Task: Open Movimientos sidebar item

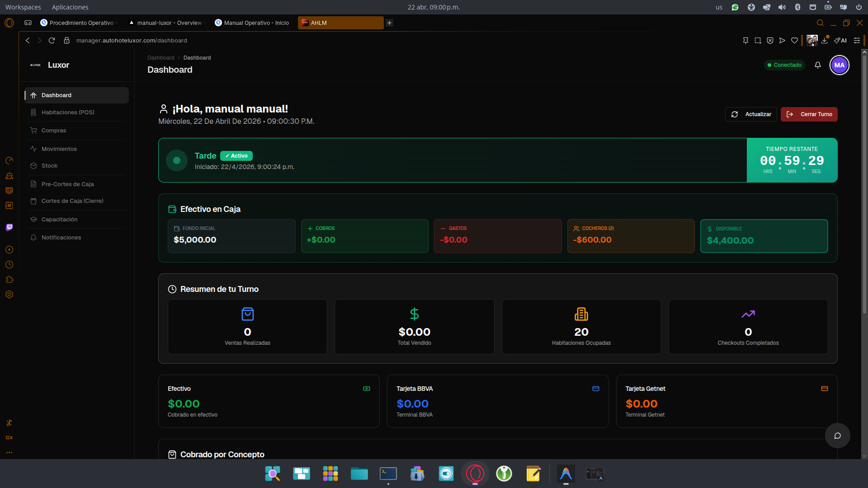Action: tap(77, 149)
